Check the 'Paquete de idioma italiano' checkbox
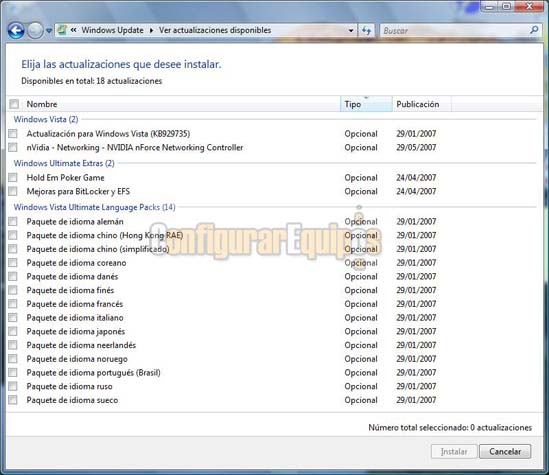The image size is (549, 475). [x=13, y=317]
